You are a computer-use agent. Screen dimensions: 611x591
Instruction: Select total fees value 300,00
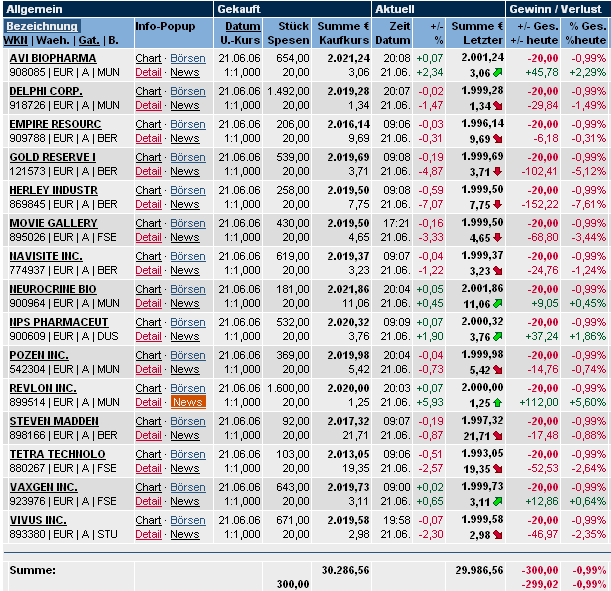pos(293,584)
